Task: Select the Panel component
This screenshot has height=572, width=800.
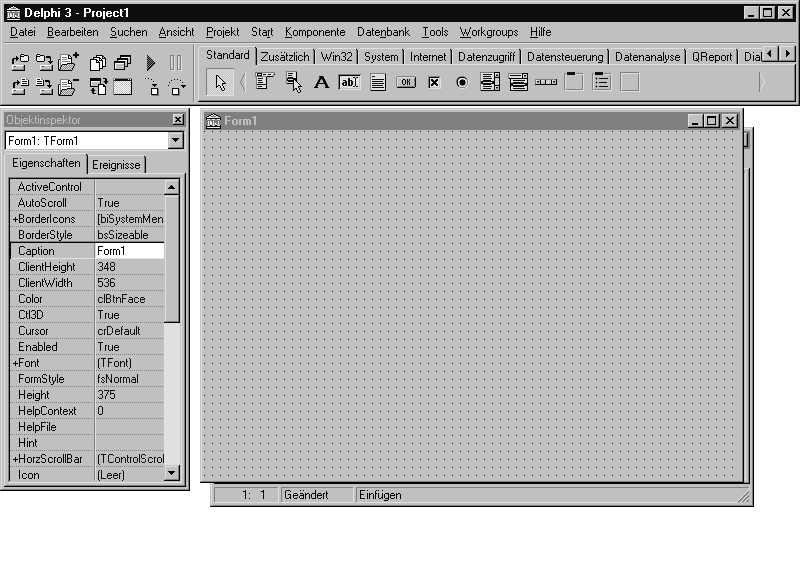Action: tap(630, 82)
